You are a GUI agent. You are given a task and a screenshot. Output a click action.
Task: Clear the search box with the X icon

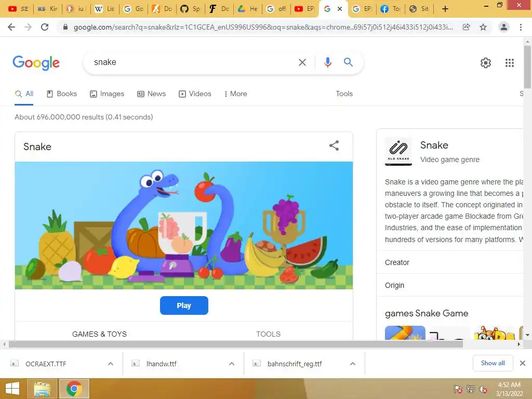pos(302,62)
